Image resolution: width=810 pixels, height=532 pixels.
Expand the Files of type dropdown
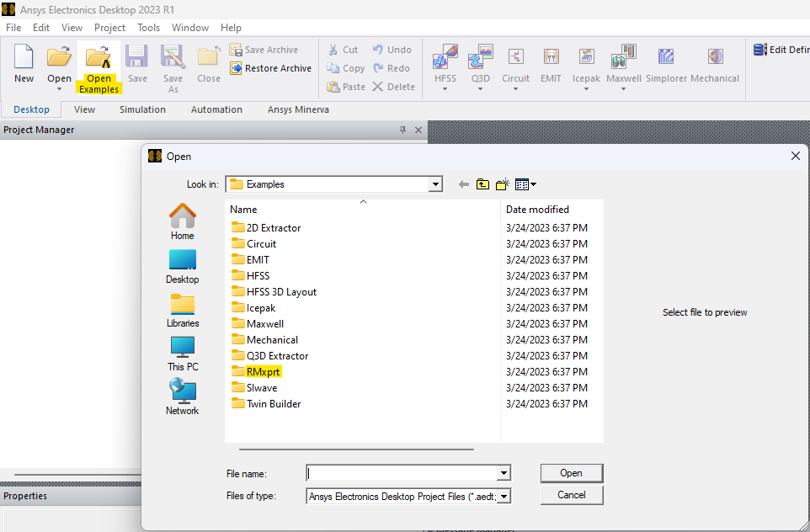click(x=504, y=496)
